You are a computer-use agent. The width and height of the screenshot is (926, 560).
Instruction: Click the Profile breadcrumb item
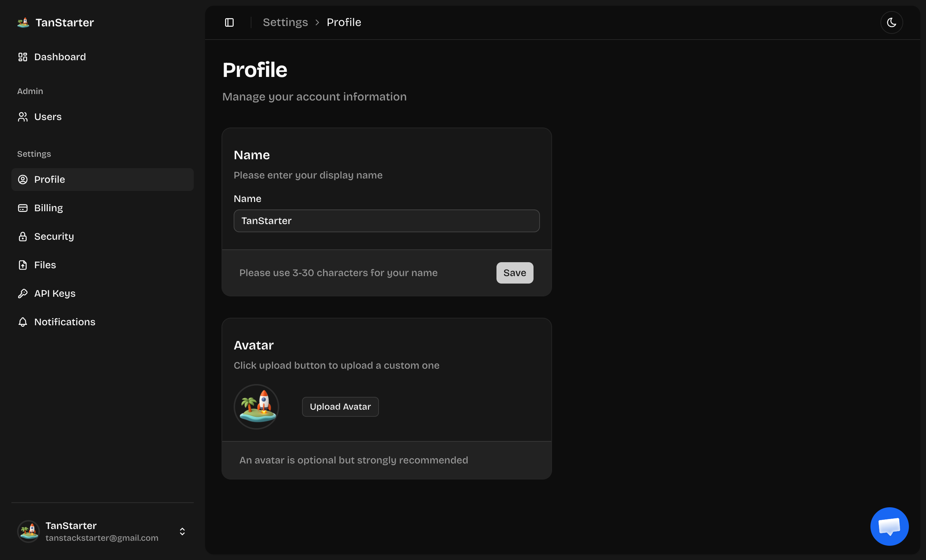[x=343, y=22]
